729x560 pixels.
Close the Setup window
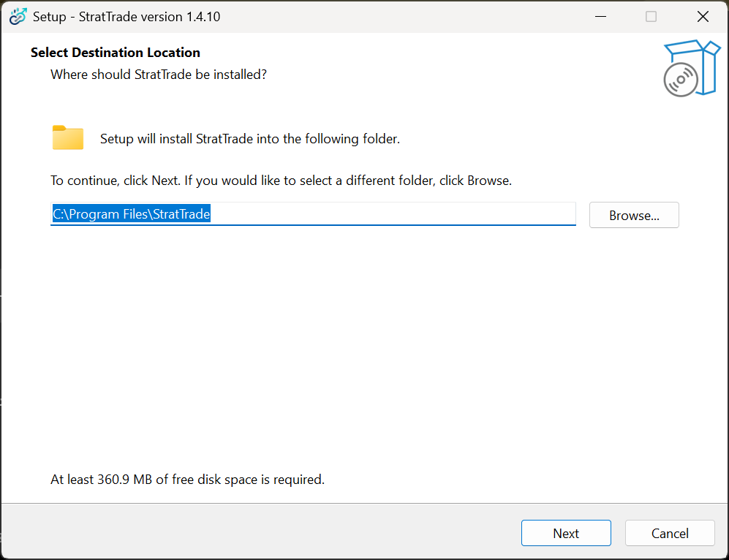pos(703,17)
